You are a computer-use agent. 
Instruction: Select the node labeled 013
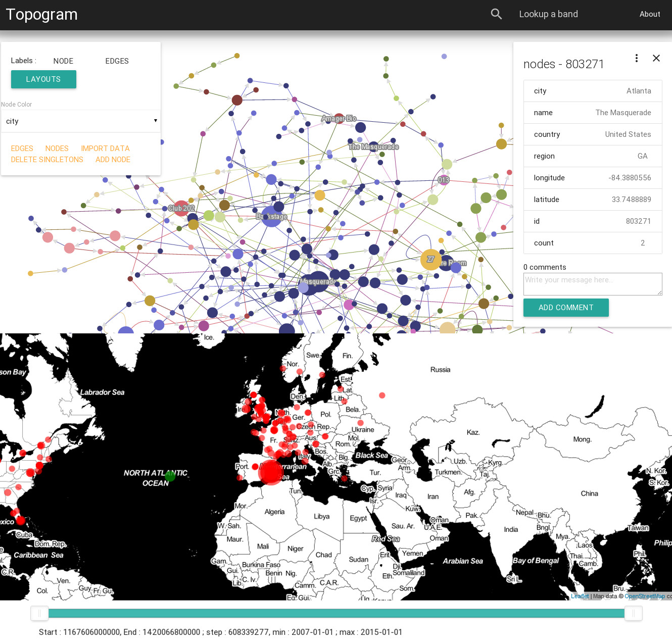(x=444, y=180)
